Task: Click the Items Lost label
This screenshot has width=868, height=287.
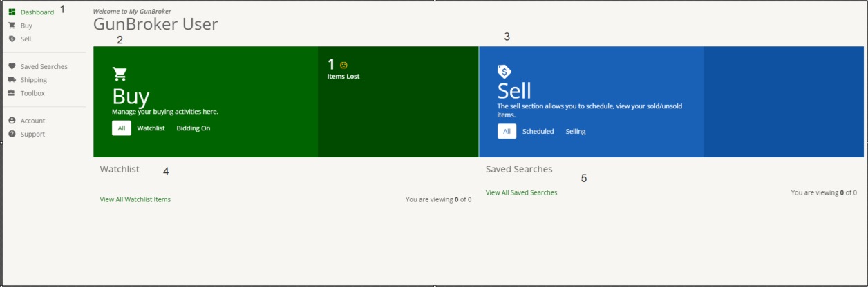Action: [x=343, y=76]
